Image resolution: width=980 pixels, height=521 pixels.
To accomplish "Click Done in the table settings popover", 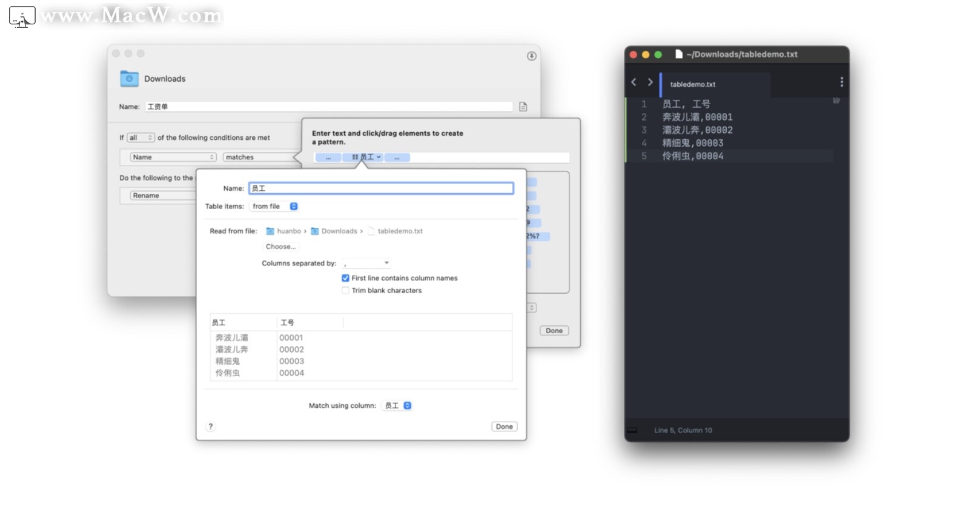I will coord(504,426).
